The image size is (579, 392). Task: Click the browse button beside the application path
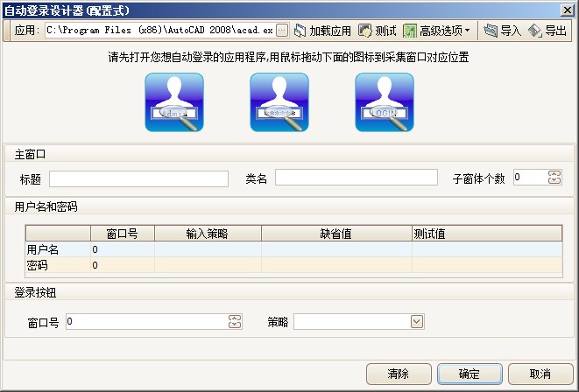tap(281, 31)
